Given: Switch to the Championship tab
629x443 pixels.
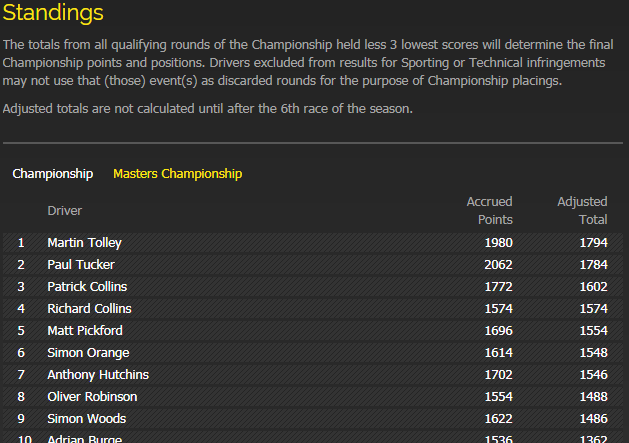Looking at the screenshot, I should coord(52,174).
